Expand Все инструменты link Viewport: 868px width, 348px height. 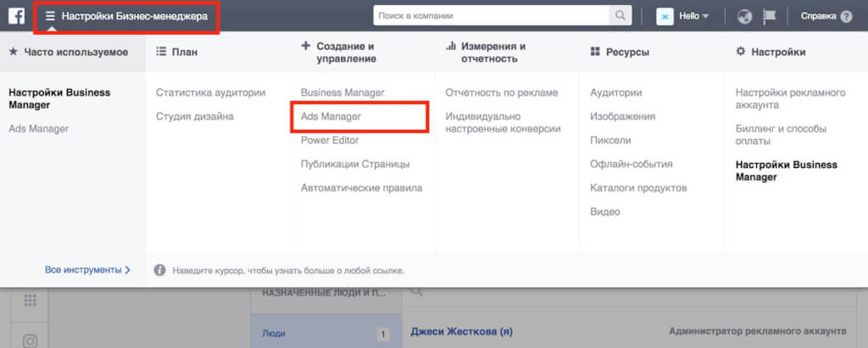[88, 270]
